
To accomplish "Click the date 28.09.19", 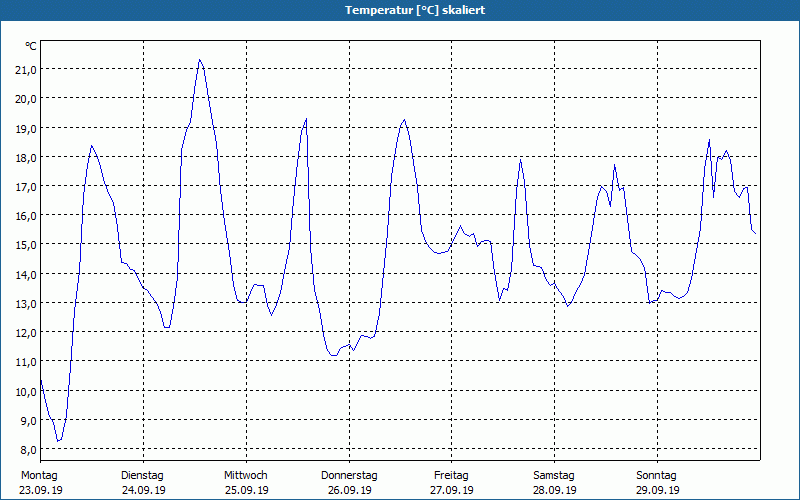I will tap(555, 490).
